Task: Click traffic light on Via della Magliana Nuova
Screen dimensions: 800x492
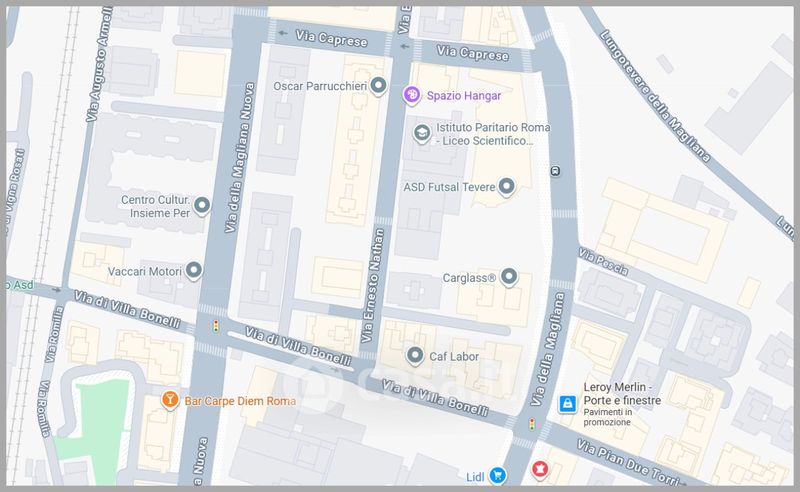Action: pyautogui.click(x=213, y=326)
